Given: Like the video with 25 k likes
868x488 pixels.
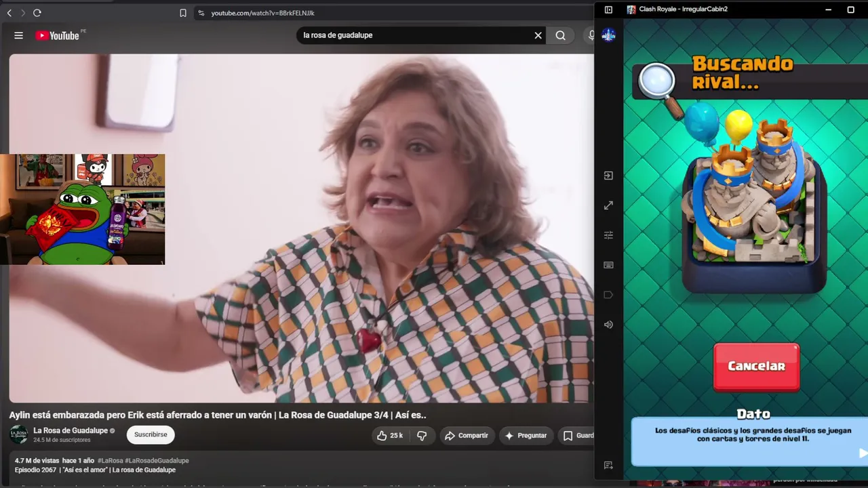Looking at the screenshot, I should [x=391, y=436].
